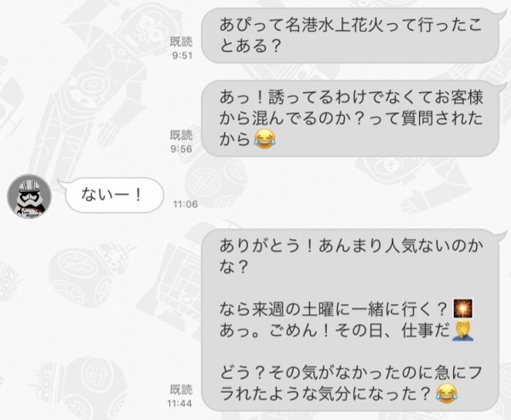Click the 11:06 timestamp beside ないー！
The image size is (511, 420).
186,204
